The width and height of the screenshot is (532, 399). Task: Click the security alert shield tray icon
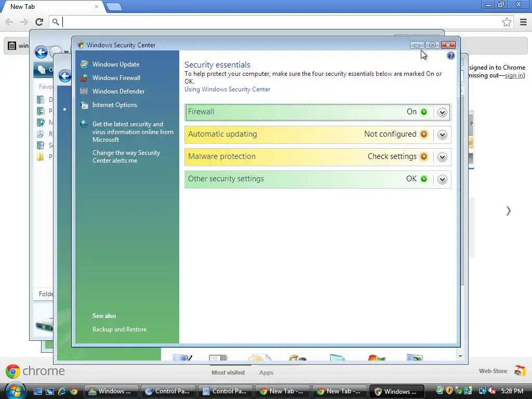(x=449, y=391)
